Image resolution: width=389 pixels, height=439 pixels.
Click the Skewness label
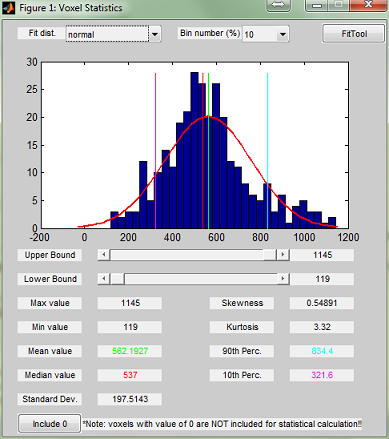[242, 303]
